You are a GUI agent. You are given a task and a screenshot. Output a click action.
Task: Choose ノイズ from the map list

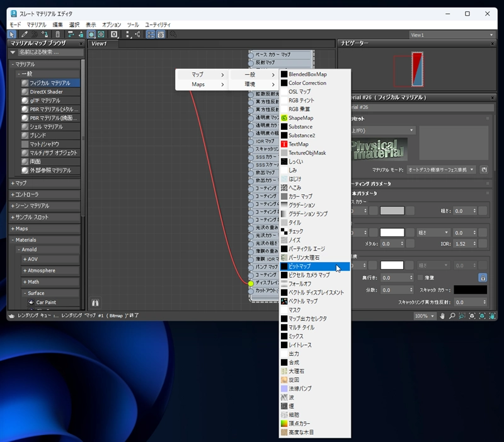tap(315, 240)
